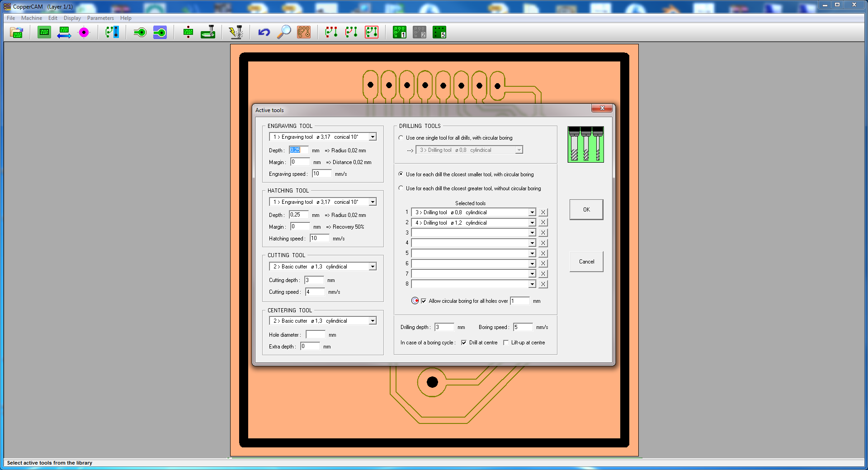The height and width of the screenshot is (470, 868).
Task: Click the board with red centering marks icon
Action: tap(188, 33)
